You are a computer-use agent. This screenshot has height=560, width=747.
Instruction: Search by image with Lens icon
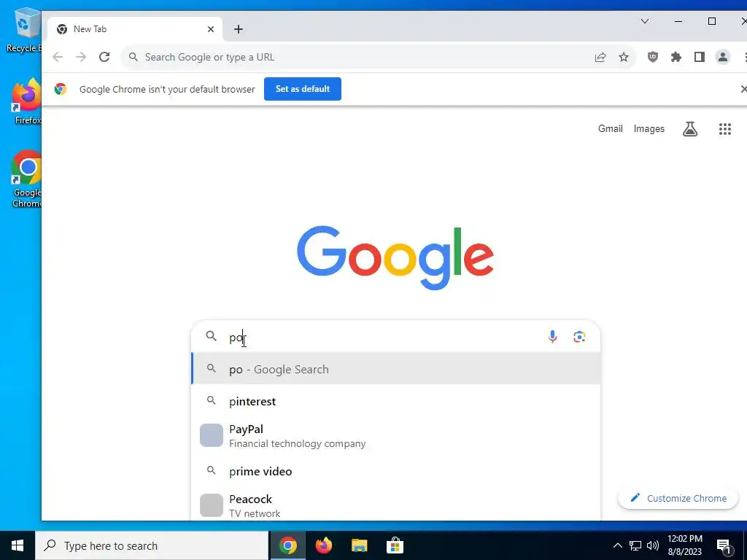click(579, 337)
